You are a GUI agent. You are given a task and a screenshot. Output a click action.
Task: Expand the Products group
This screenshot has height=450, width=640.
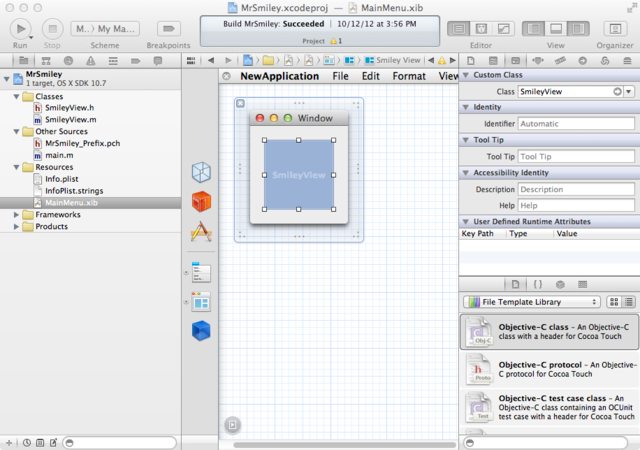(x=16, y=226)
